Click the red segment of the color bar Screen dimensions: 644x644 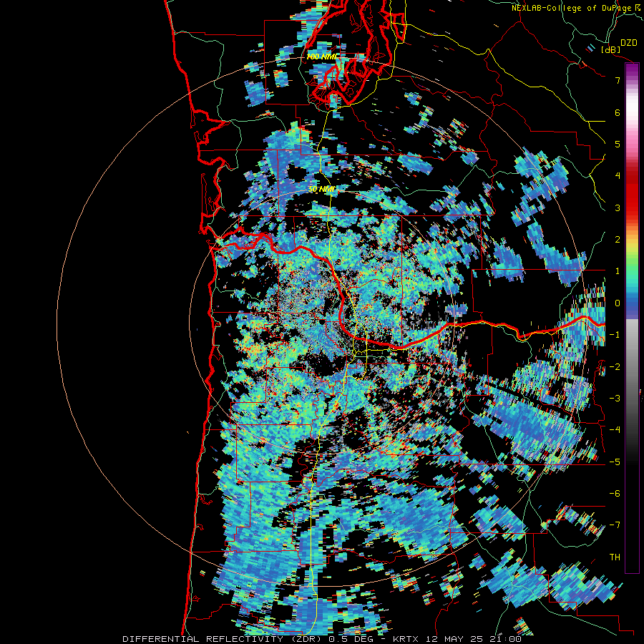[x=632, y=193]
